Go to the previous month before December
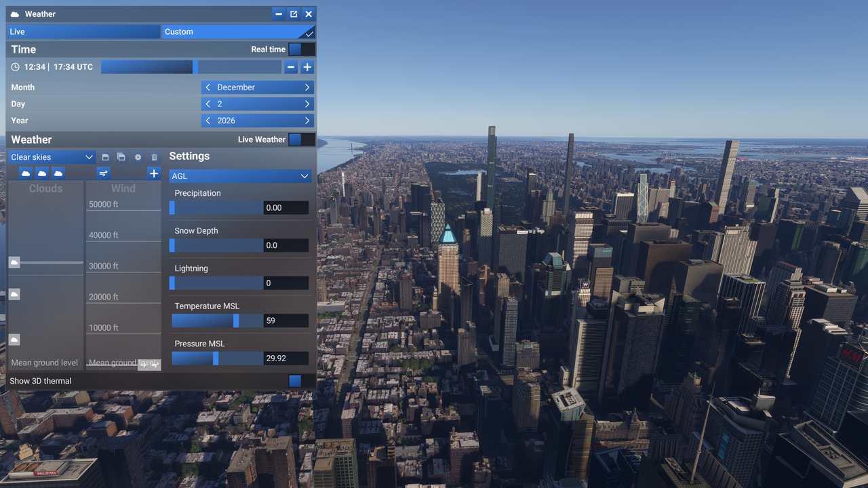This screenshot has height=488, width=868. (208, 87)
